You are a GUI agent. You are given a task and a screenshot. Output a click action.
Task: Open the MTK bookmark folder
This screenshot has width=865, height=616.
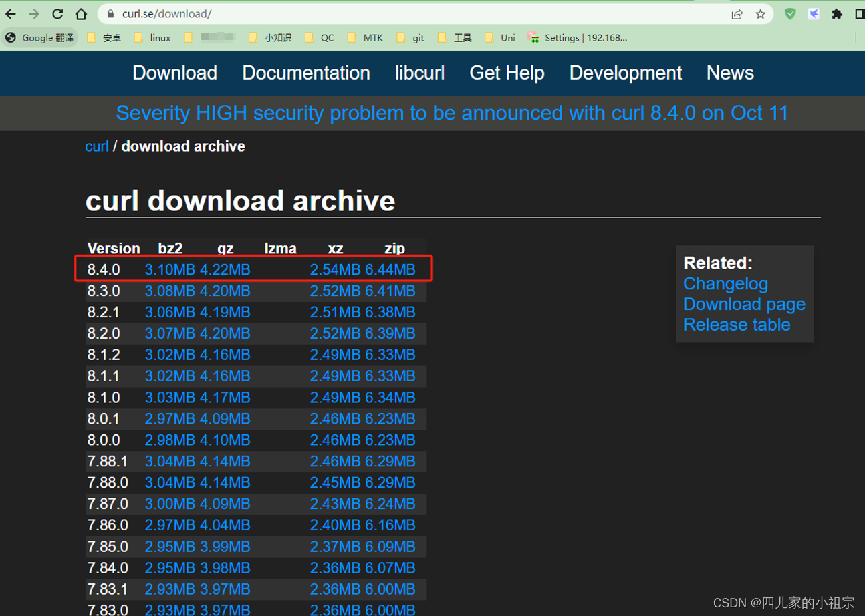(x=366, y=38)
